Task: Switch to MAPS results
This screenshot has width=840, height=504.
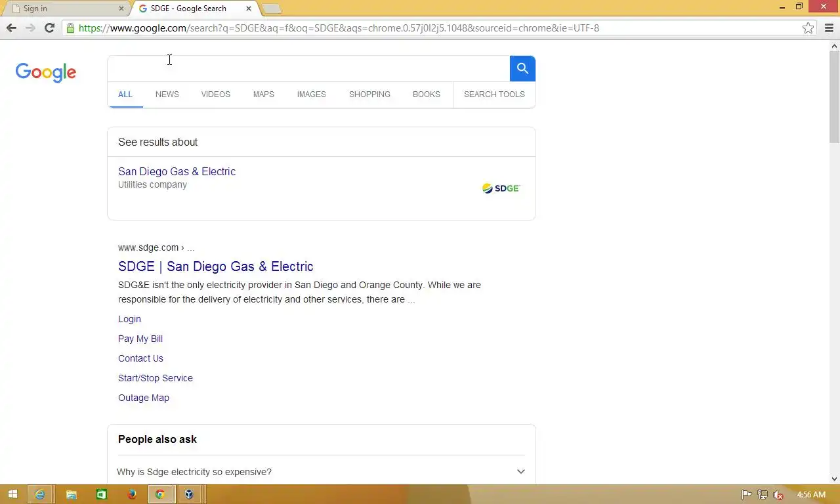Action: click(264, 94)
